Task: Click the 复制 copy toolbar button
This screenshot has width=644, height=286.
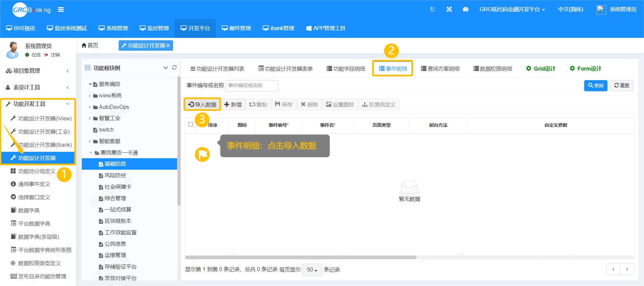Action: [x=258, y=104]
